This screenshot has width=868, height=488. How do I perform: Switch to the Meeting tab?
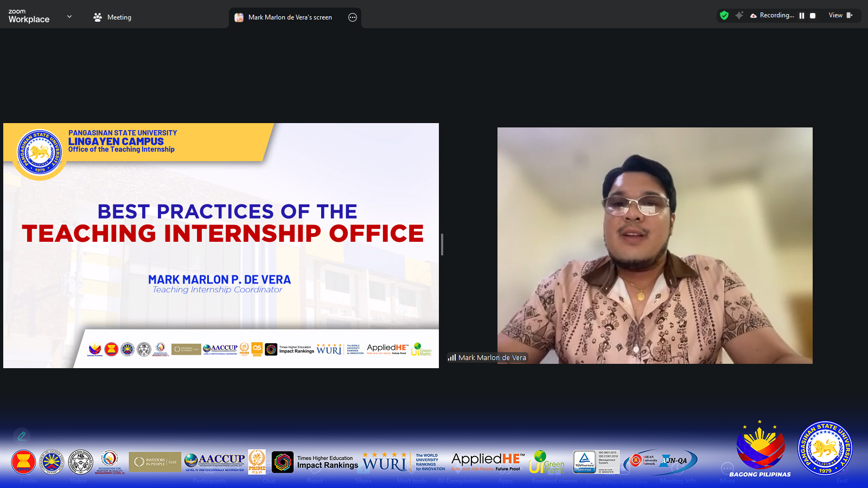pos(112,17)
